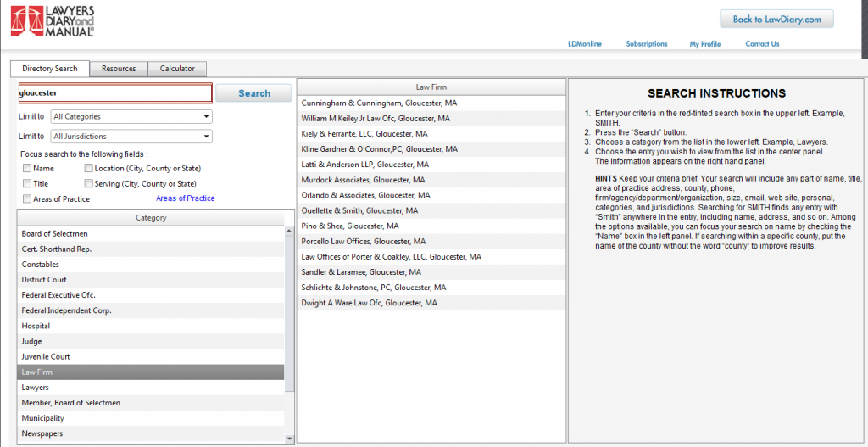This screenshot has width=868, height=447.
Task: Open Murdock Associates, Gloucester, MA entry
Action: coord(431,180)
